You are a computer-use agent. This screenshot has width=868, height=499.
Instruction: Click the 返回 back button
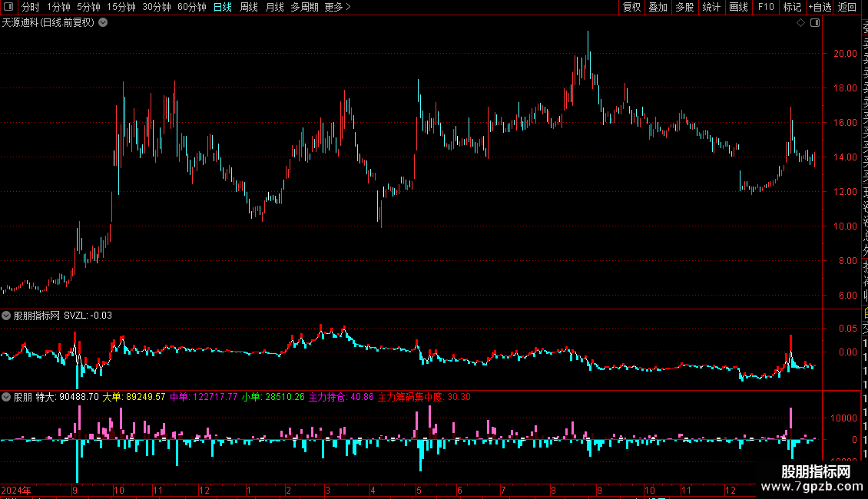click(x=847, y=7)
